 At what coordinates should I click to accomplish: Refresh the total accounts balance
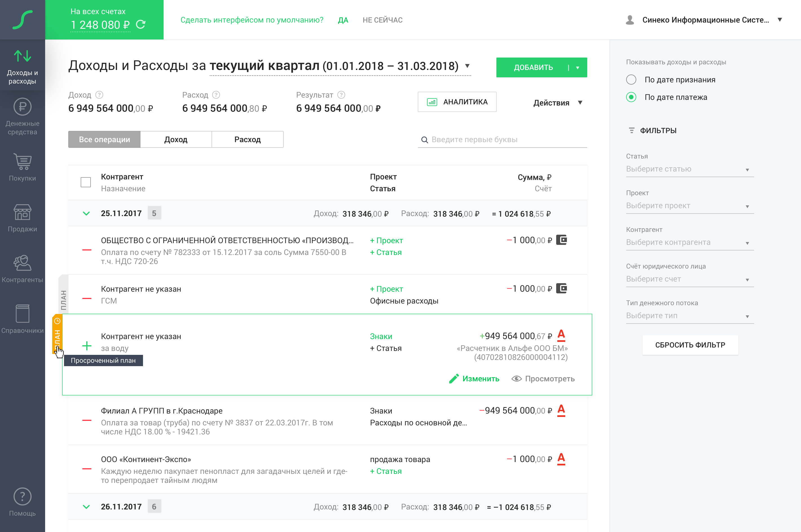(x=140, y=25)
